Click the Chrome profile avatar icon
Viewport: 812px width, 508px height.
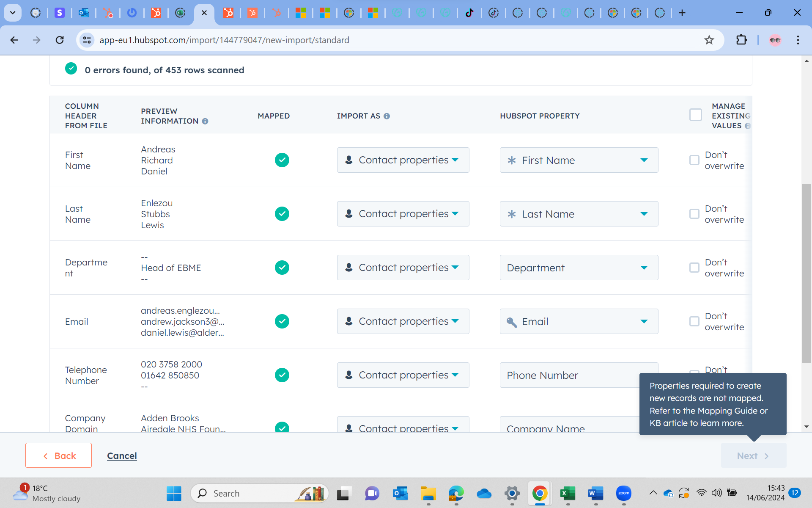[775, 40]
